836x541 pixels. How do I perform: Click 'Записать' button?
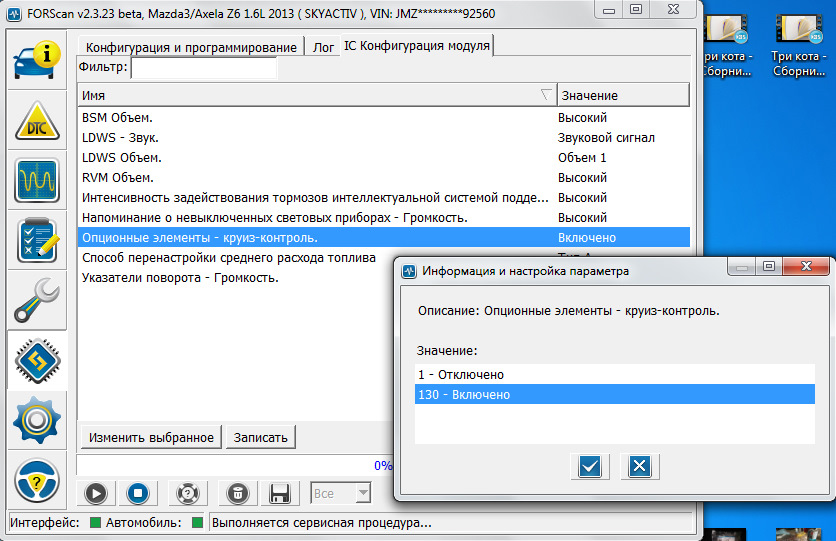(x=260, y=438)
